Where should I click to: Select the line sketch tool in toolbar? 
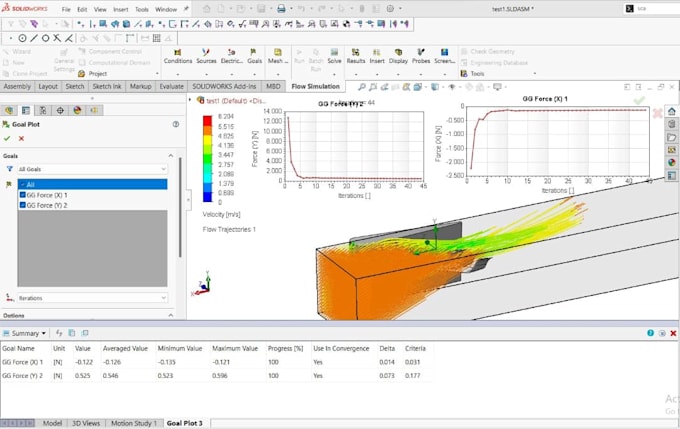click(34, 38)
